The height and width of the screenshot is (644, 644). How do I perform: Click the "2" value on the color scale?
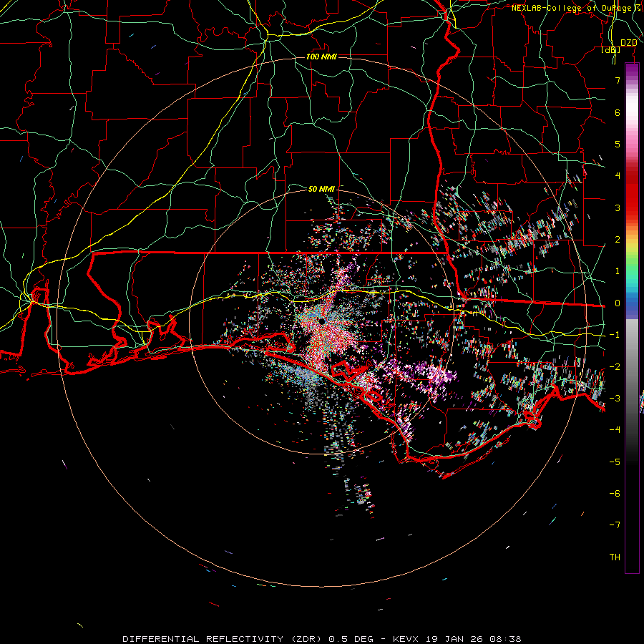[618, 240]
